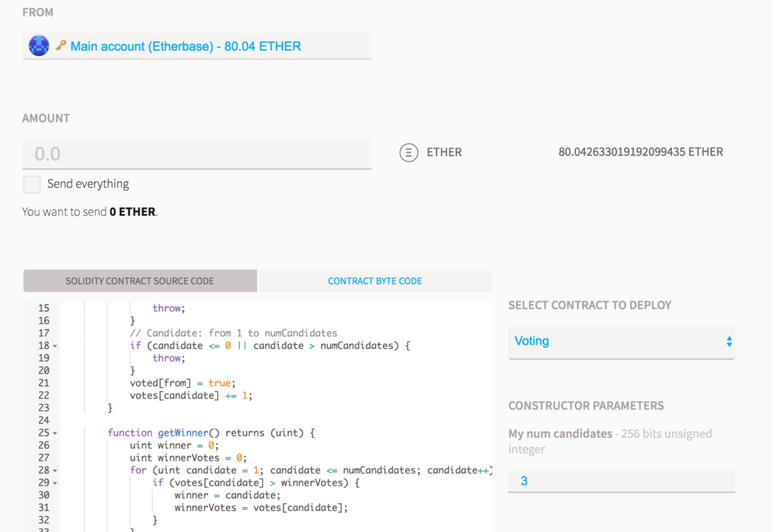
Task: Click line number 21 in gutter
Action: click(x=44, y=383)
